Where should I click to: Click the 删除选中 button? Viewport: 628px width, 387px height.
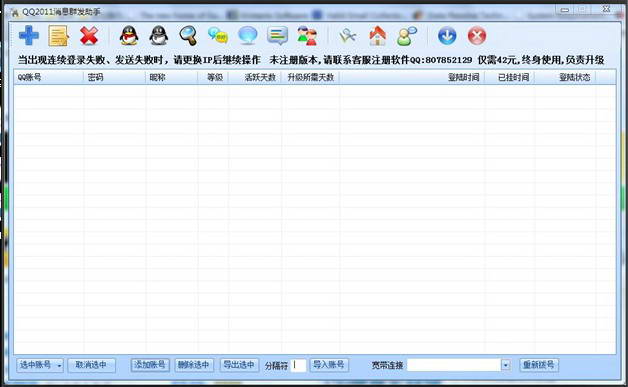193,365
